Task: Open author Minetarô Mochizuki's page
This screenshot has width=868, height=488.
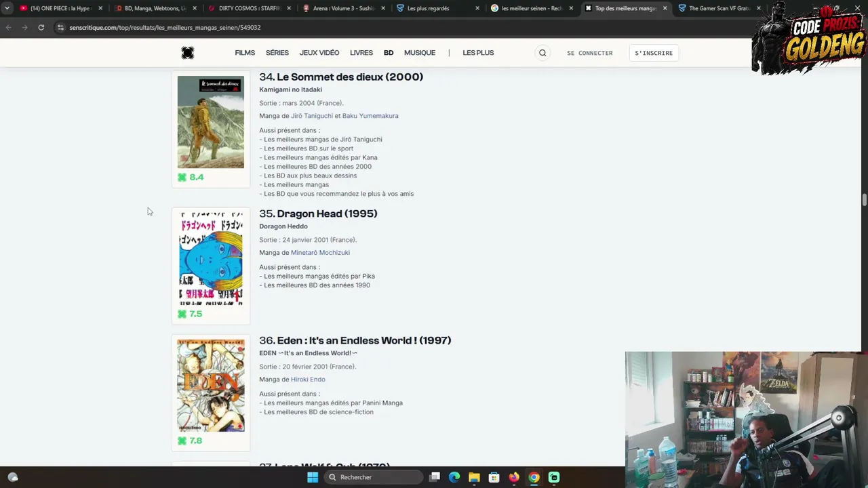Action: [320, 253]
